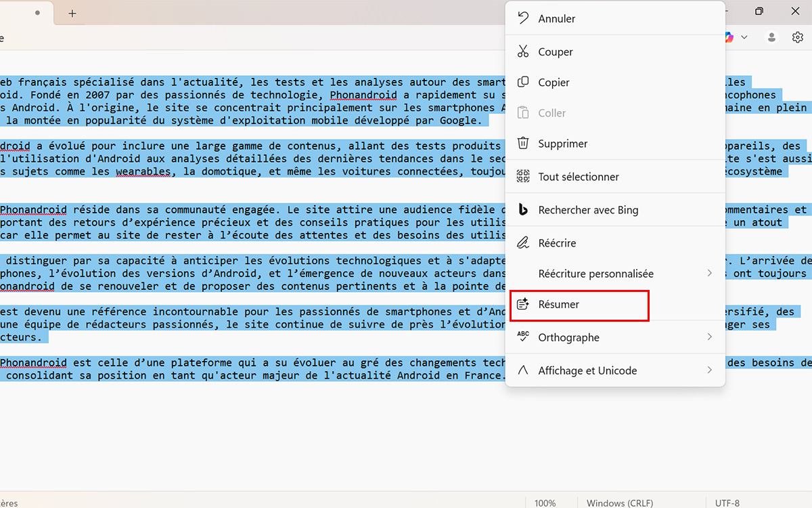
Task: Click the Tout sélectionner icon
Action: (x=523, y=176)
